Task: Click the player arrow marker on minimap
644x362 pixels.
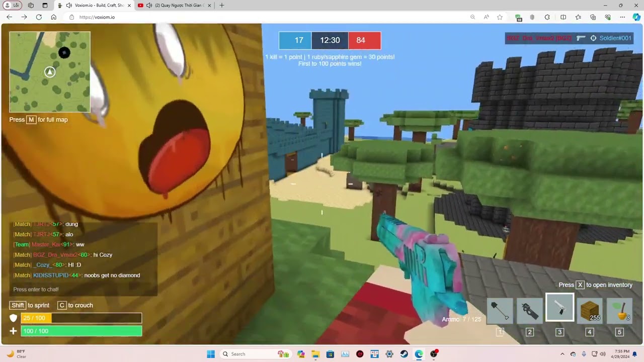Action: tap(49, 72)
